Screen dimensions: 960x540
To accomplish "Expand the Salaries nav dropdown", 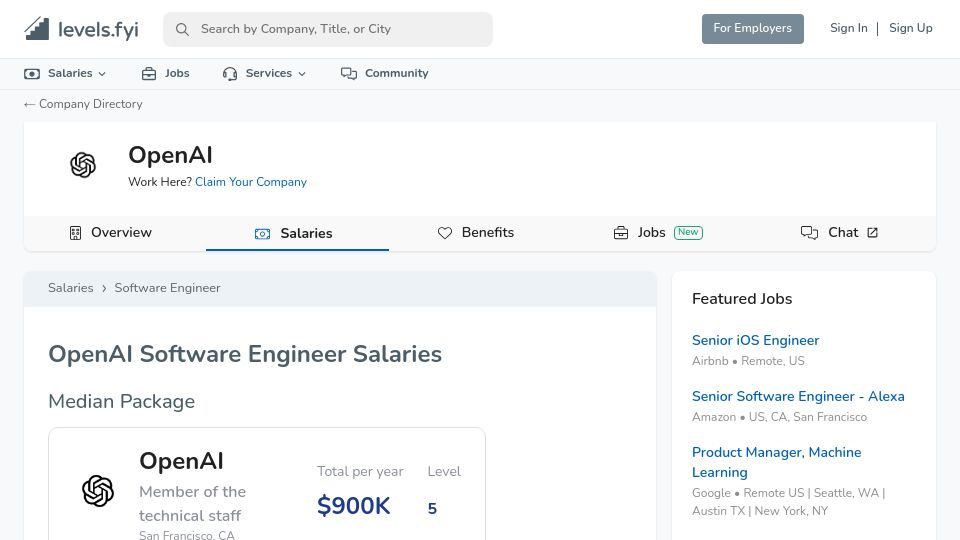I will point(65,73).
